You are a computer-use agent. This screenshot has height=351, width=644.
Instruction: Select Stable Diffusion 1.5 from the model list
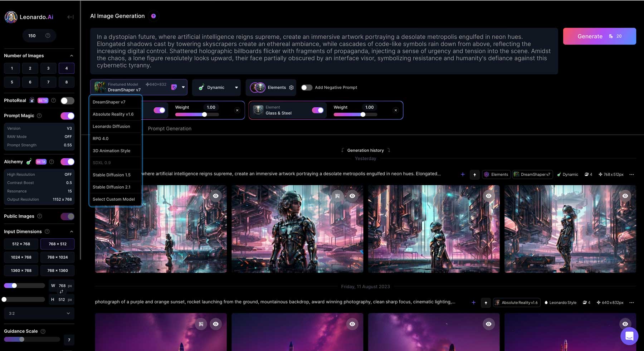pos(112,175)
